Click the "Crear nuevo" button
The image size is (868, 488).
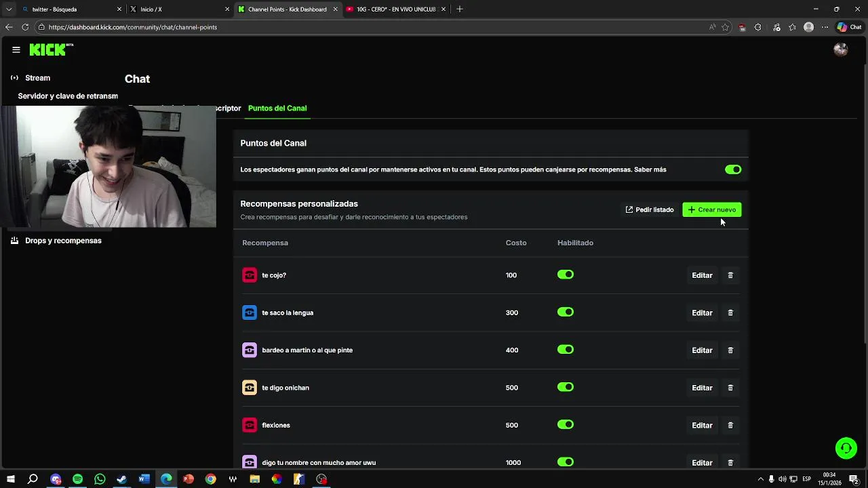coord(711,209)
